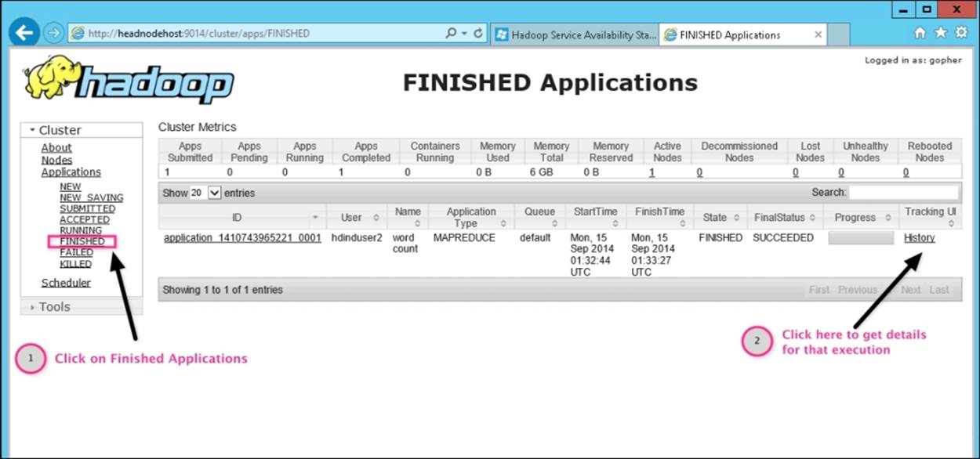980x459 pixels.
Task: Click the Search input field
Action: (904, 192)
